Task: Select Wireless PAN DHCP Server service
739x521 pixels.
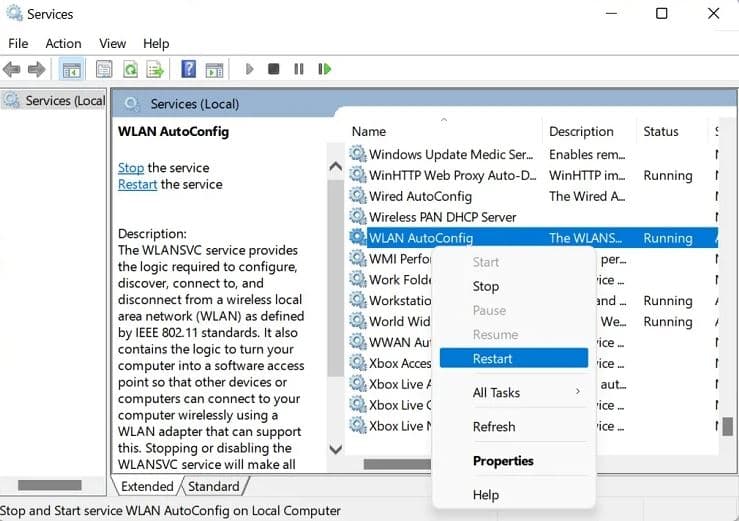Action: [443, 217]
